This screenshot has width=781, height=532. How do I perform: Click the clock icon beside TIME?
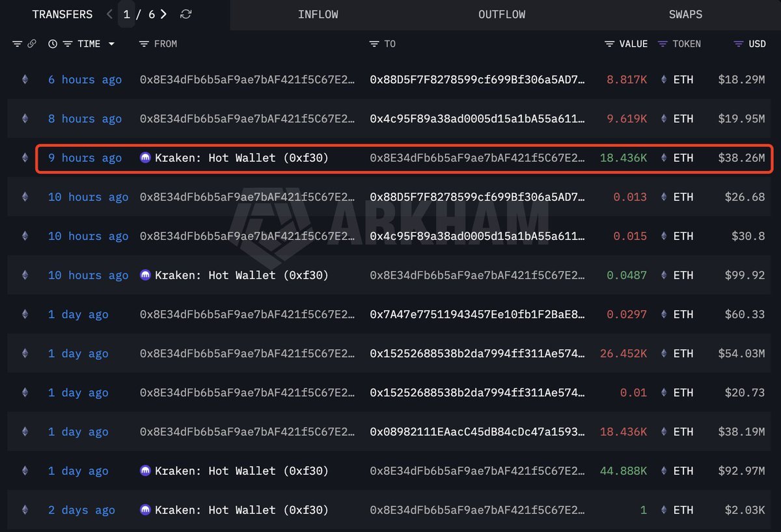pos(53,44)
